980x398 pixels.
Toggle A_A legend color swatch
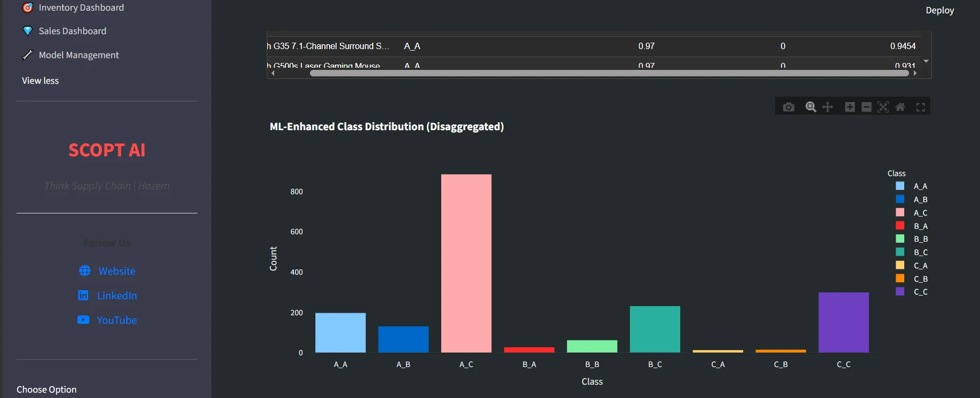[x=900, y=186]
